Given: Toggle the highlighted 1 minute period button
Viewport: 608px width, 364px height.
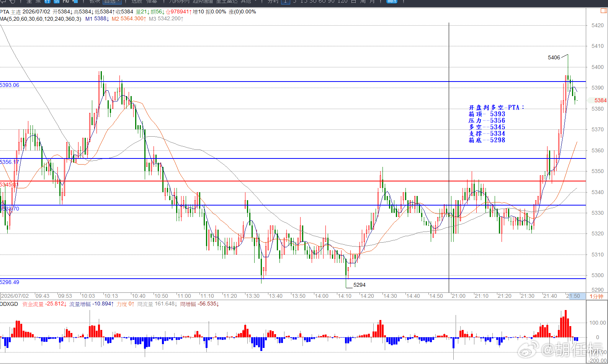Looking at the screenshot, I should click(x=285, y=2).
